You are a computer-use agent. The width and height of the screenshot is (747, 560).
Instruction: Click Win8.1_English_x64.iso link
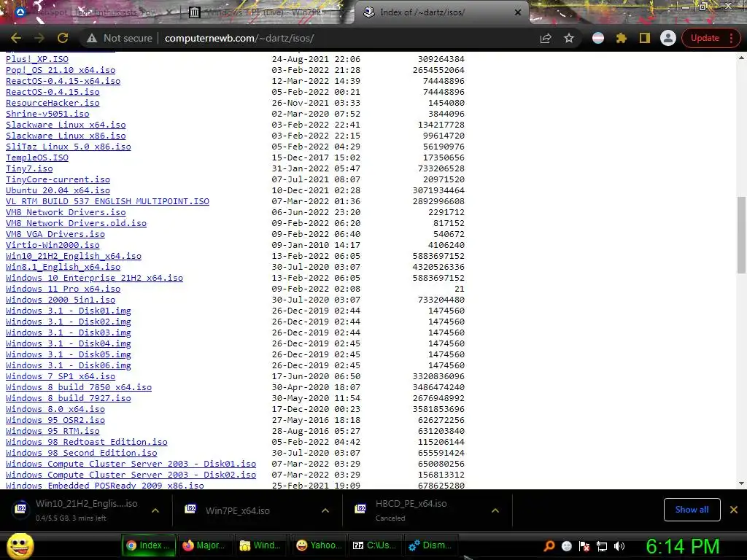[63, 267]
